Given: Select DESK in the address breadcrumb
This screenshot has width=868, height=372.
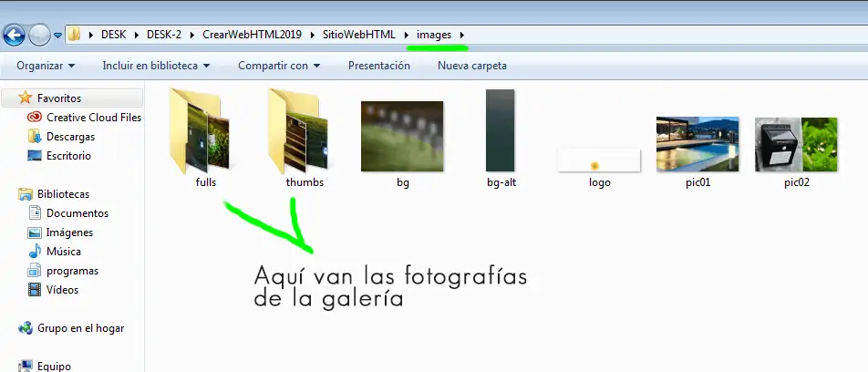Looking at the screenshot, I should tap(113, 35).
